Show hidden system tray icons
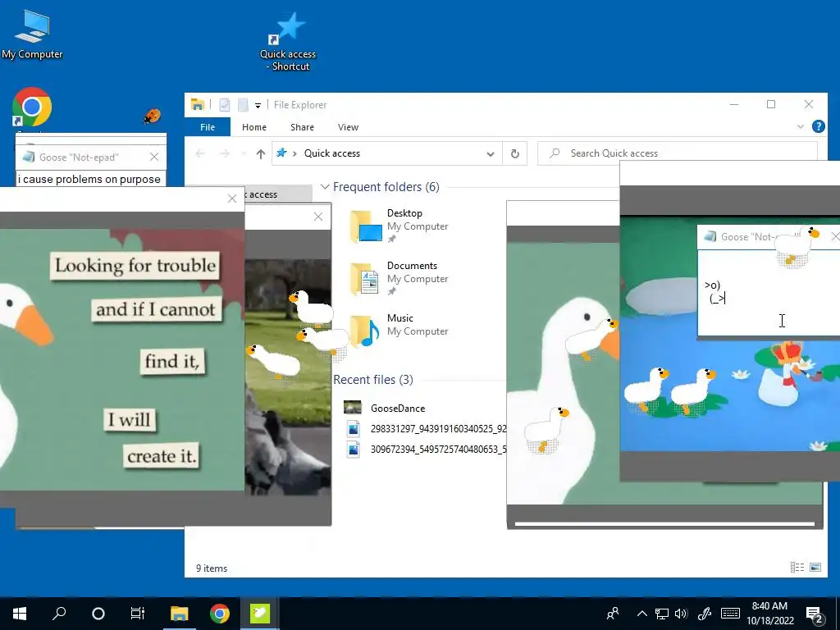 click(x=641, y=614)
